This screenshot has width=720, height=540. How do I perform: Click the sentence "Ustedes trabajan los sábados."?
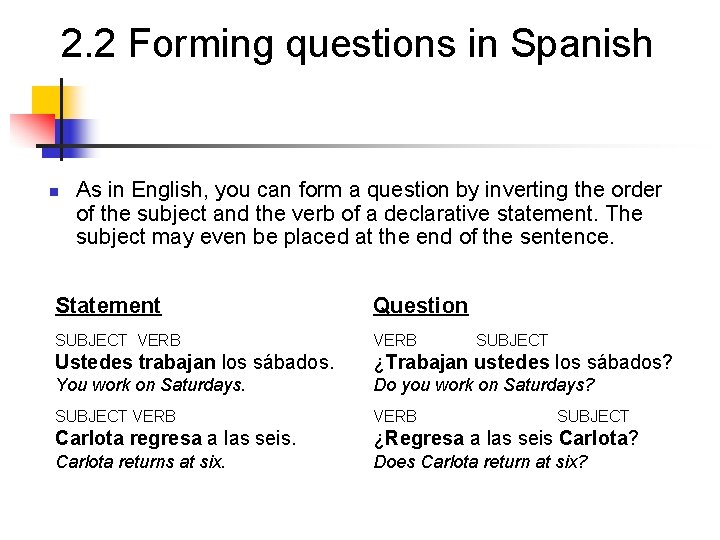click(x=194, y=362)
